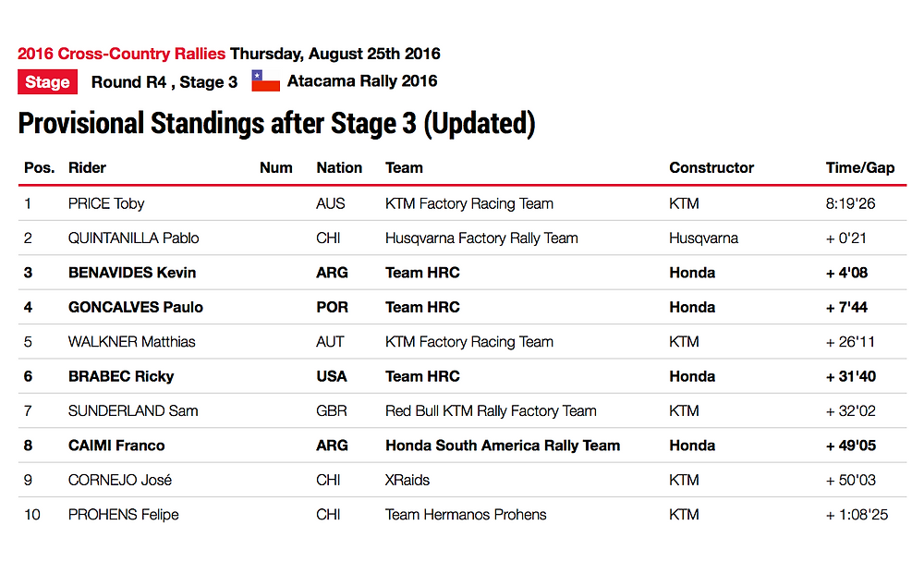Click the Team column header

pyautogui.click(x=405, y=167)
